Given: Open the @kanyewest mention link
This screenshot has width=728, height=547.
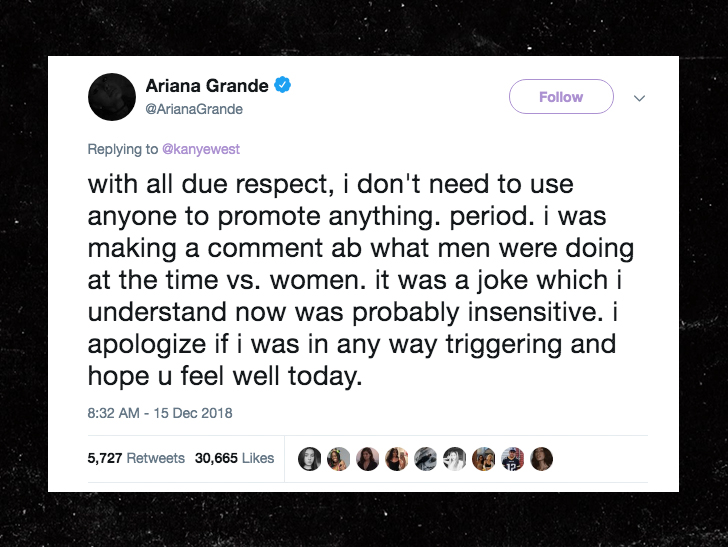Looking at the screenshot, I should click(x=201, y=149).
